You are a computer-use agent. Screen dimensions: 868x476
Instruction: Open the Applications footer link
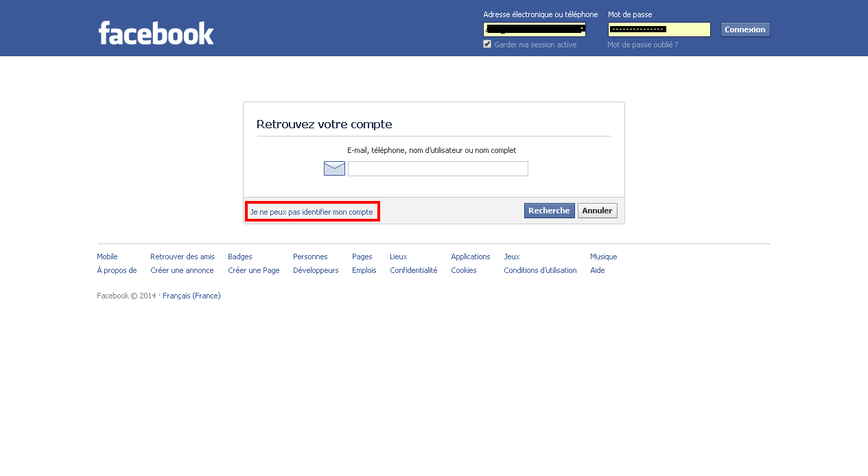(x=471, y=257)
